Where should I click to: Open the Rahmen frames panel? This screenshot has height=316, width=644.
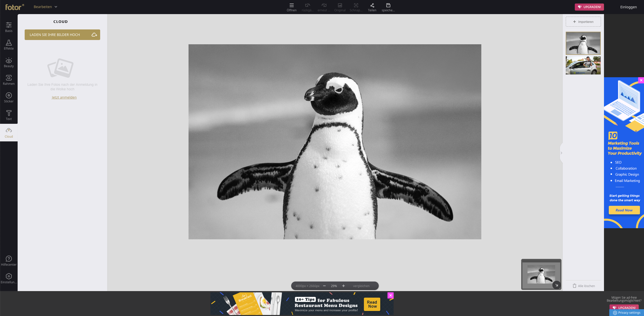[x=9, y=80]
